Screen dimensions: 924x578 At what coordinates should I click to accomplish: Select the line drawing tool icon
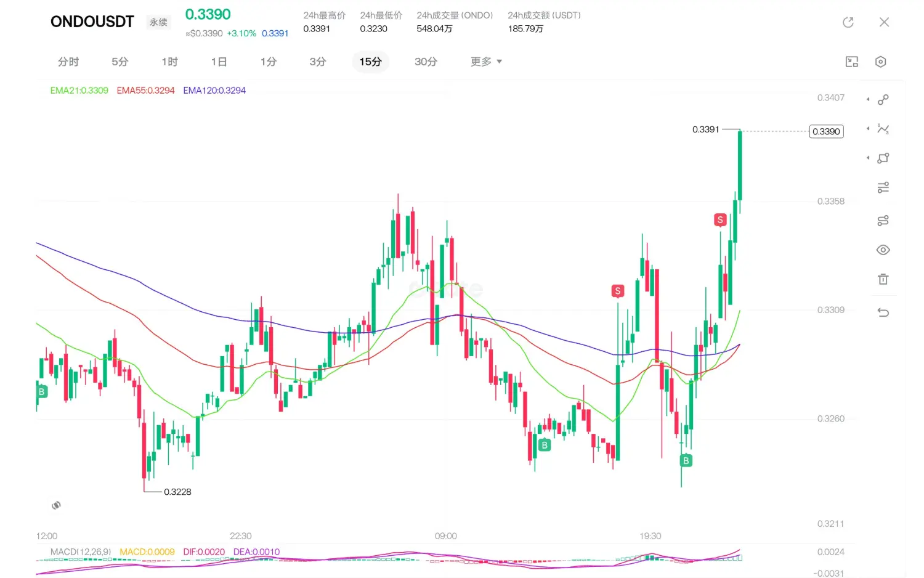883,99
